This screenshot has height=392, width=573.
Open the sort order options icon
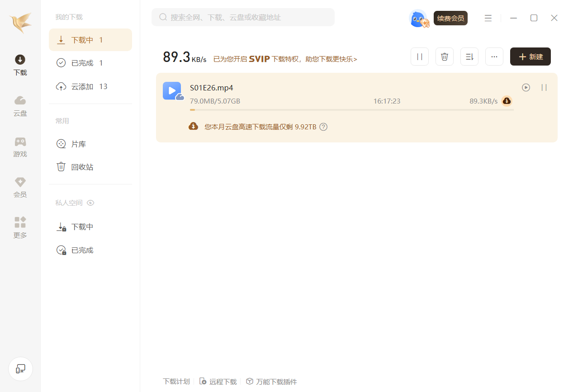click(x=469, y=57)
